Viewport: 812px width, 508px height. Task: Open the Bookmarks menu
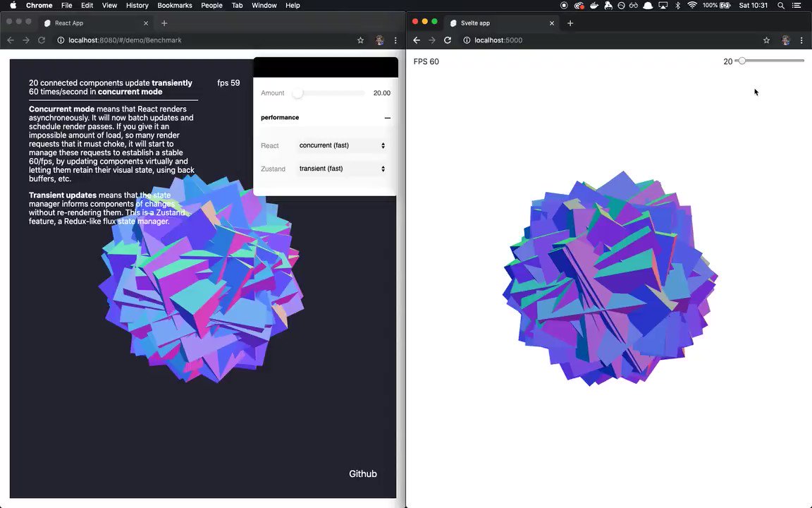[175, 5]
